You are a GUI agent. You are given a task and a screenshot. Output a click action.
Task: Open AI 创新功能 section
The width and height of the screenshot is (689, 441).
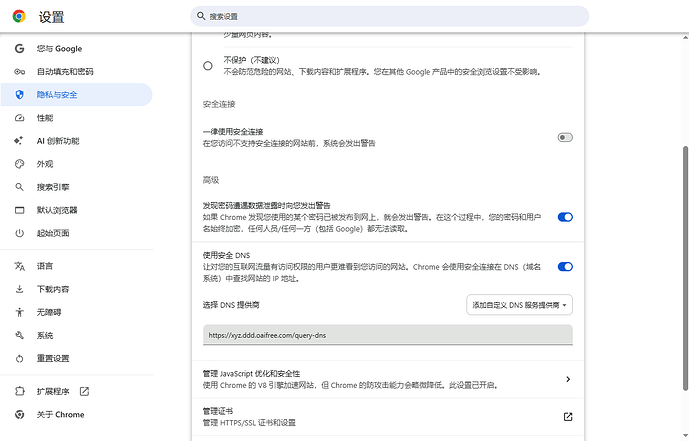(x=58, y=141)
